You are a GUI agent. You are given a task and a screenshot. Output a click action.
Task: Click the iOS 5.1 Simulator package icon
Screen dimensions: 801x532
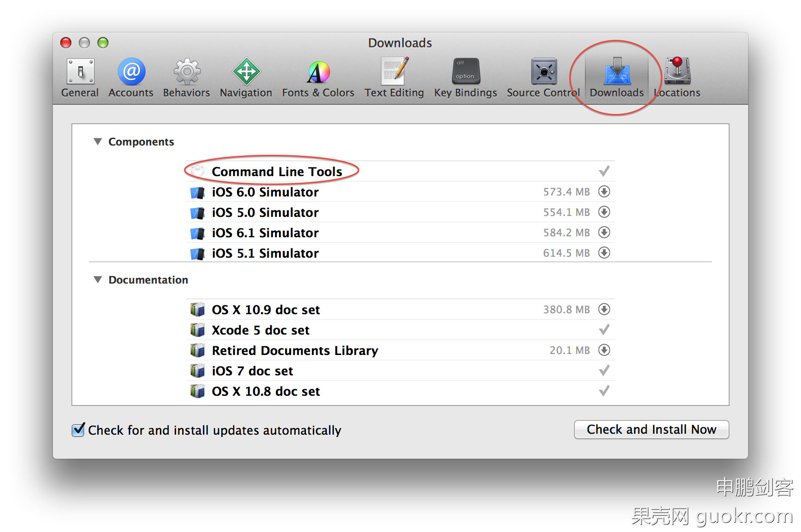(197, 253)
